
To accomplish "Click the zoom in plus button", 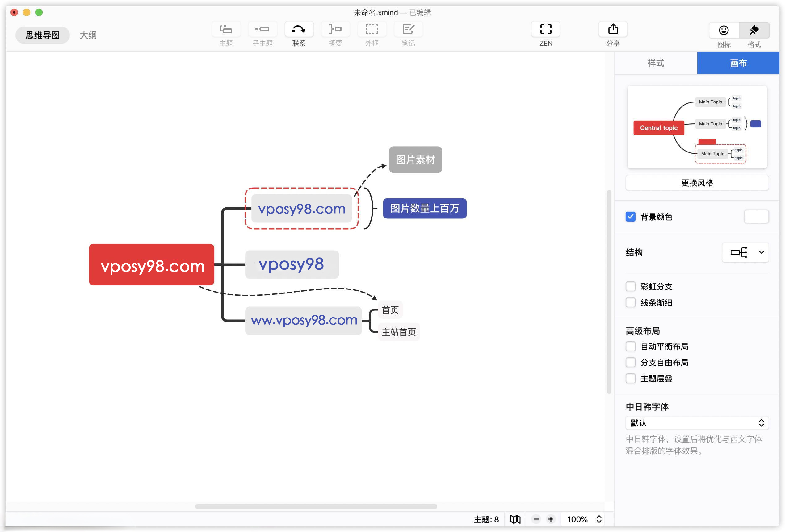I will pyautogui.click(x=551, y=519).
